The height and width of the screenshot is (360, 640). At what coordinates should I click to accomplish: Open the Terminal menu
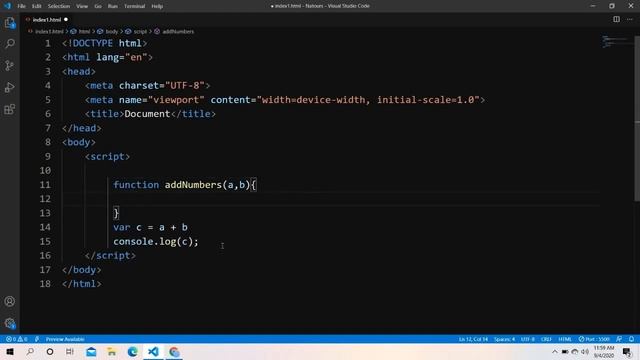click(134, 6)
